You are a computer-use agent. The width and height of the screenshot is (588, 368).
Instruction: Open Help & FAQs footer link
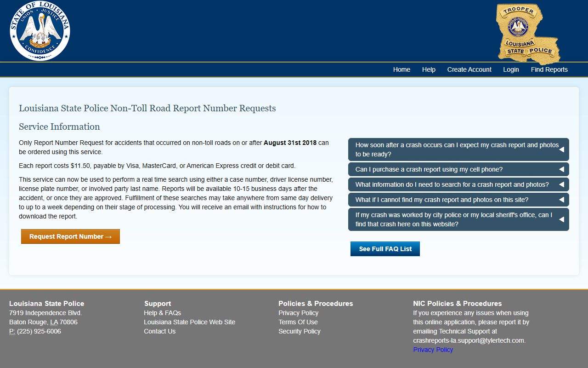pyautogui.click(x=162, y=313)
